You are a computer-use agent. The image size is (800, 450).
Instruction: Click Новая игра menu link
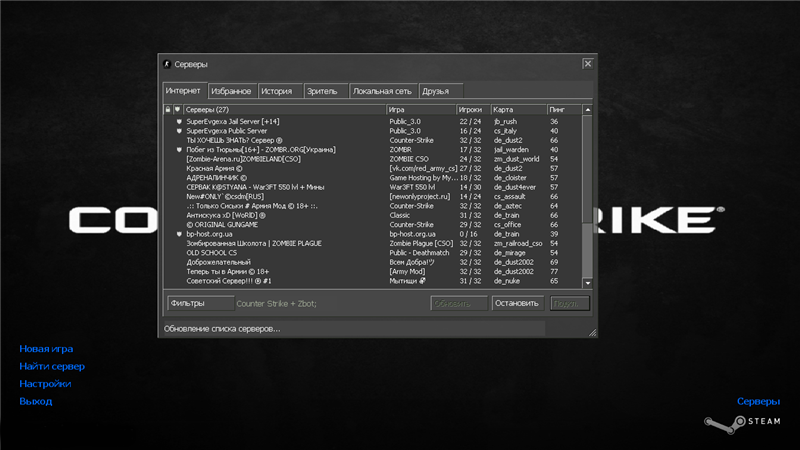46,349
